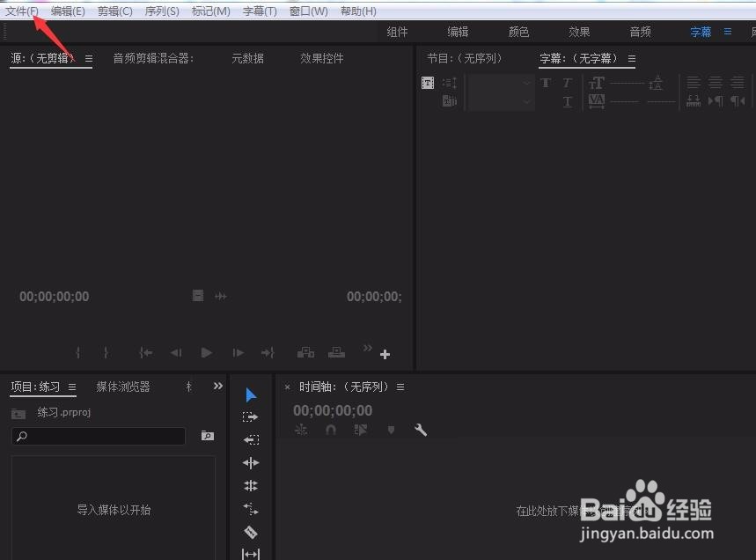Show hidden project panel tabs chevron
This screenshot has height=560, width=756.
pos(218,386)
